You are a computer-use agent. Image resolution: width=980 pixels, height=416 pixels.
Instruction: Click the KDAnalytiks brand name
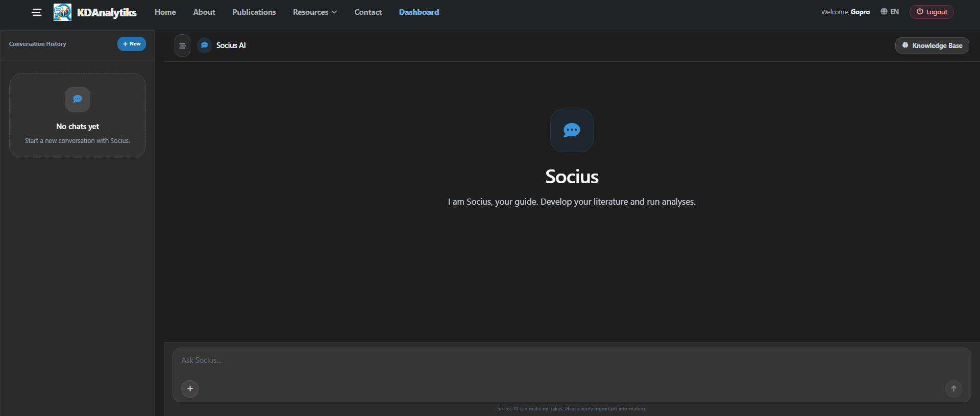point(107,13)
